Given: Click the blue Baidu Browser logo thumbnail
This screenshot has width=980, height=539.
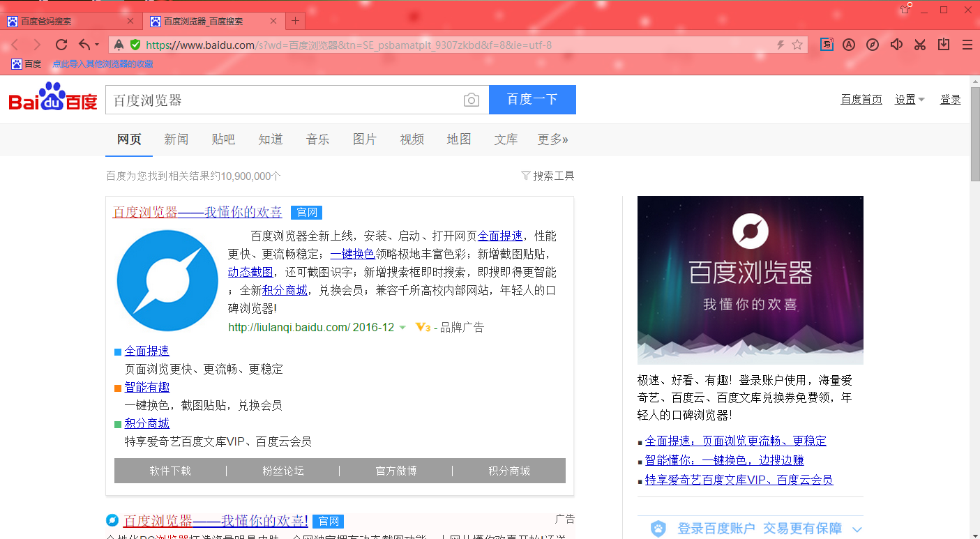Looking at the screenshot, I should 167,281.
